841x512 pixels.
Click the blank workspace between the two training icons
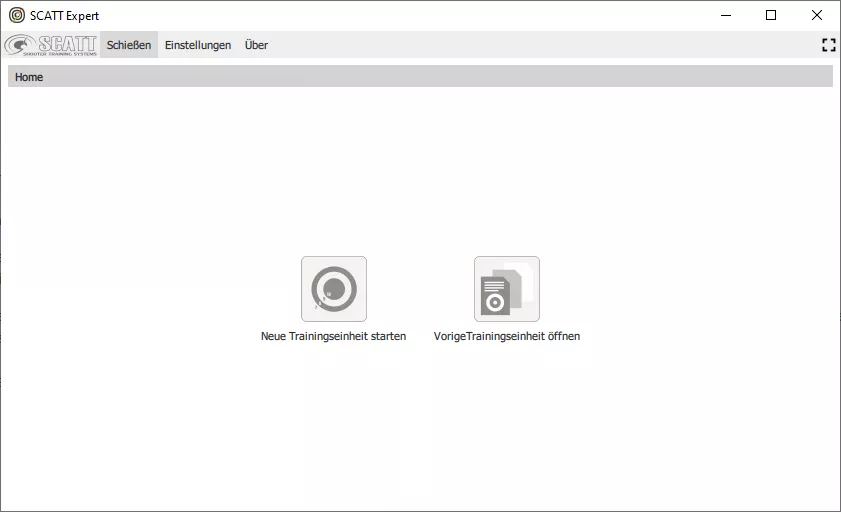tap(420, 290)
